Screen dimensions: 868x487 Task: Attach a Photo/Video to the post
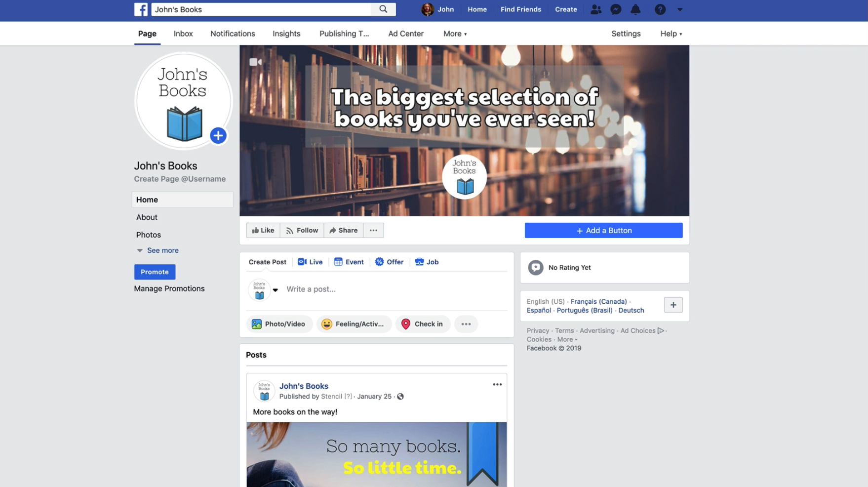pyautogui.click(x=279, y=324)
